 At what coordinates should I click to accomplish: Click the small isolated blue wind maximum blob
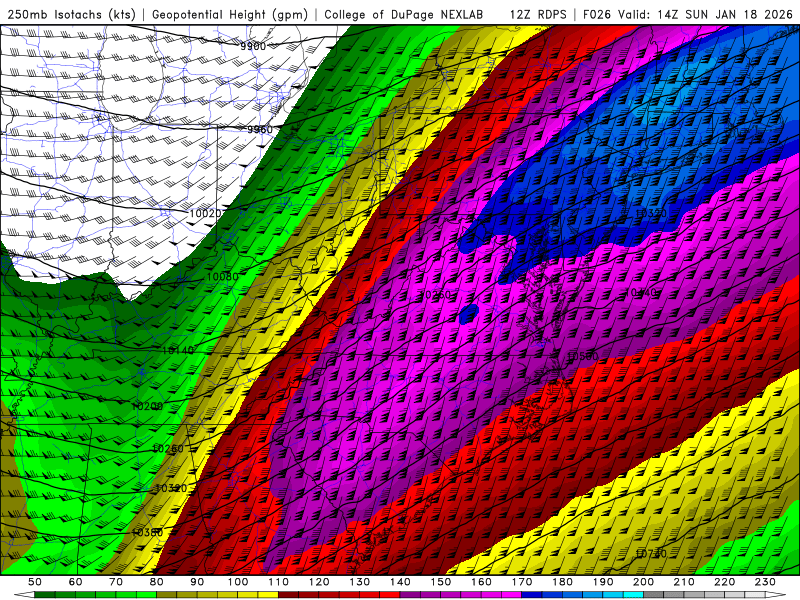pyautogui.click(x=468, y=314)
